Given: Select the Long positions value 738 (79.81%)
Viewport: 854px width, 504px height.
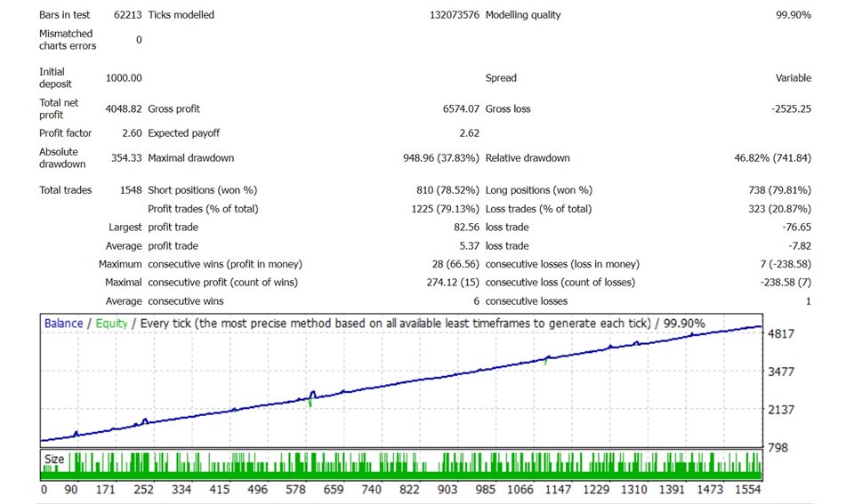Looking at the screenshot, I should tap(780, 190).
